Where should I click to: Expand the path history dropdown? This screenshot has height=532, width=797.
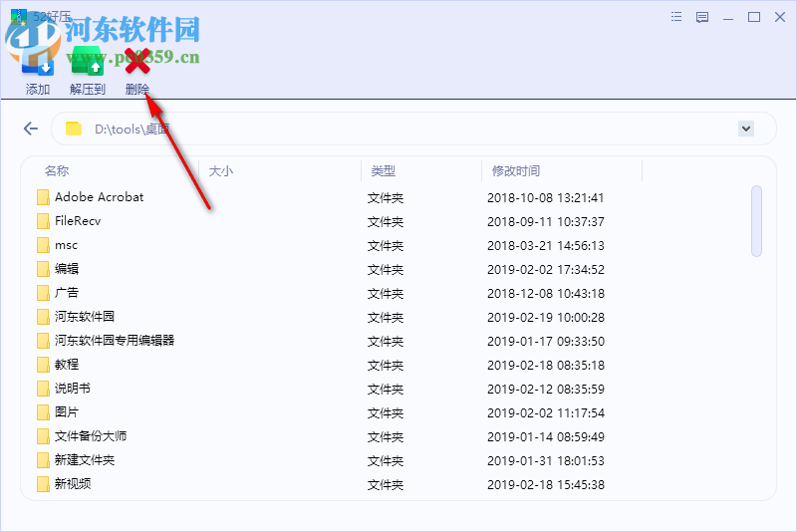click(745, 129)
